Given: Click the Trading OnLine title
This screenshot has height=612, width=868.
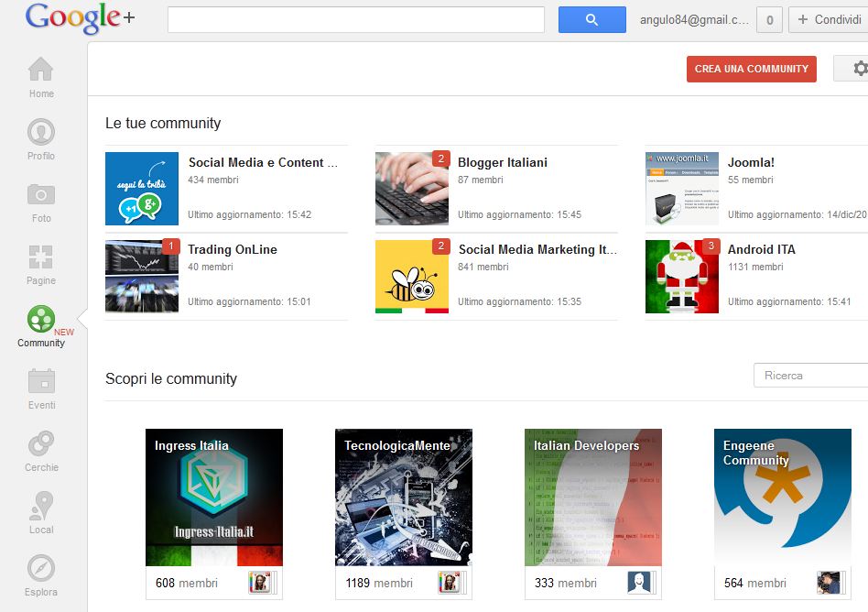Looking at the screenshot, I should [233, 249].
